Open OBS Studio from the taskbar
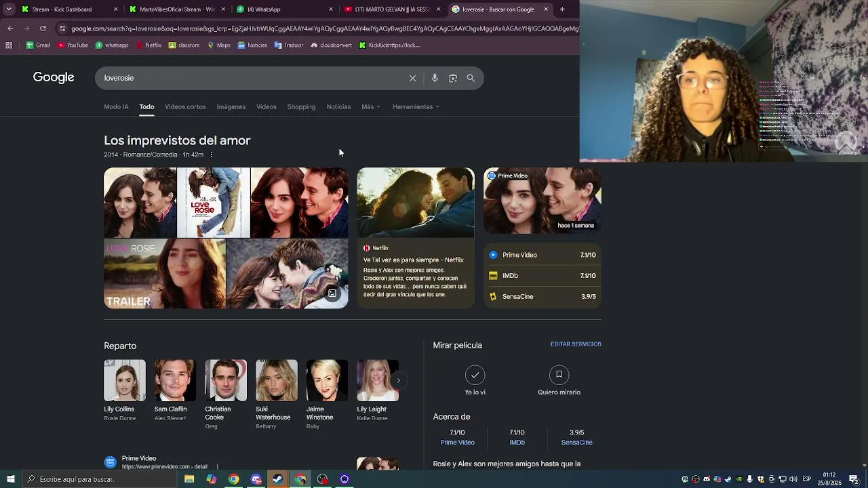 click(x=322, y=479)
